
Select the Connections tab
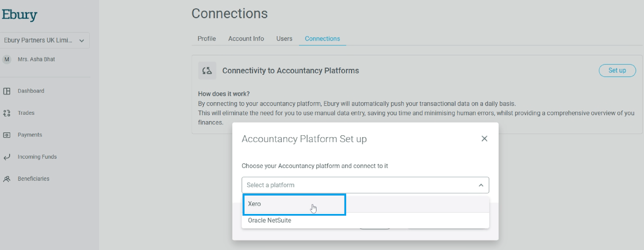322,39
